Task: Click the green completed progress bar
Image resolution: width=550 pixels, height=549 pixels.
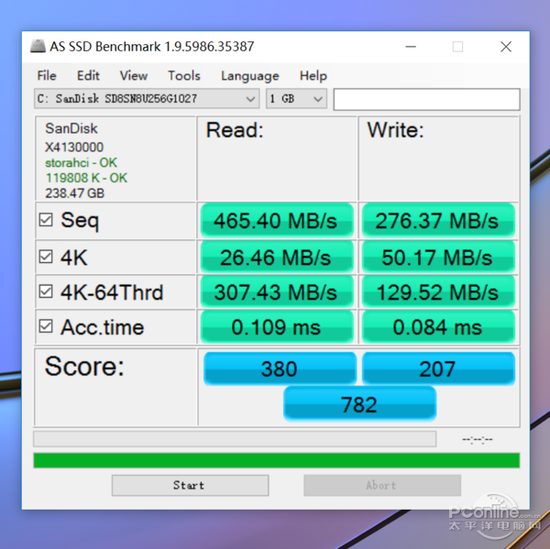Action: 276,460
